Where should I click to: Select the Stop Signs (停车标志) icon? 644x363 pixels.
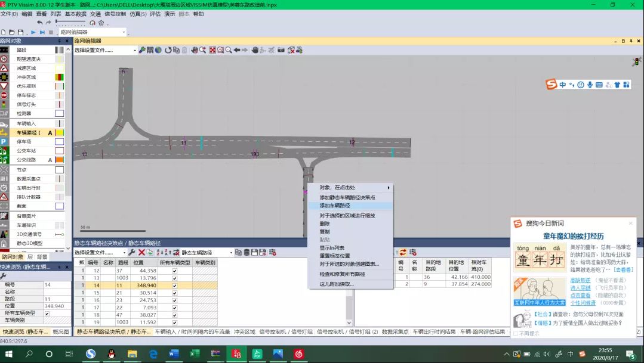pos(4,95)
